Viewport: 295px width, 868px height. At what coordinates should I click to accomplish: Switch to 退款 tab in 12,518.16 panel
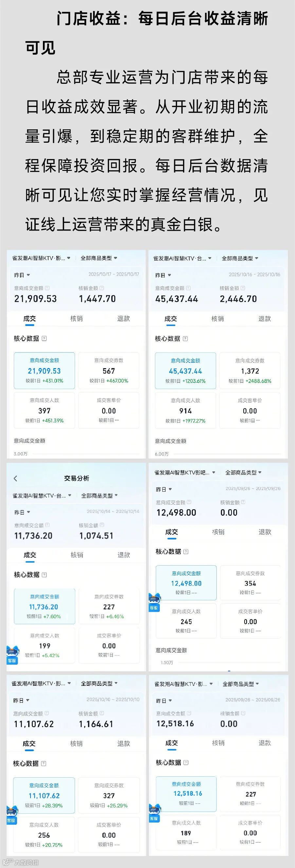265,743
